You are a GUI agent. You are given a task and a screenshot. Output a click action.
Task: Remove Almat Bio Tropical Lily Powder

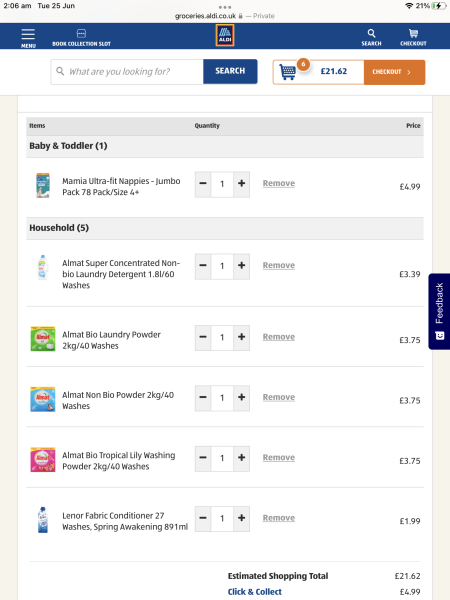point(279,458)
